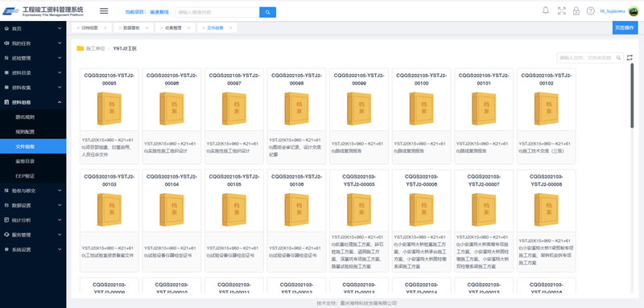The image size is (644, 308).
Task: Click the blue 页签操作 button
Action: (625, 28)
